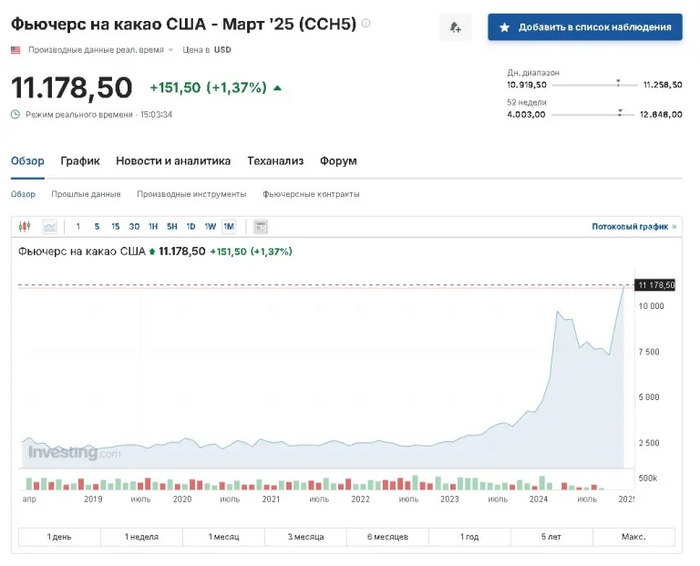Click the 500k volume axis label

[x=648, y=478]
